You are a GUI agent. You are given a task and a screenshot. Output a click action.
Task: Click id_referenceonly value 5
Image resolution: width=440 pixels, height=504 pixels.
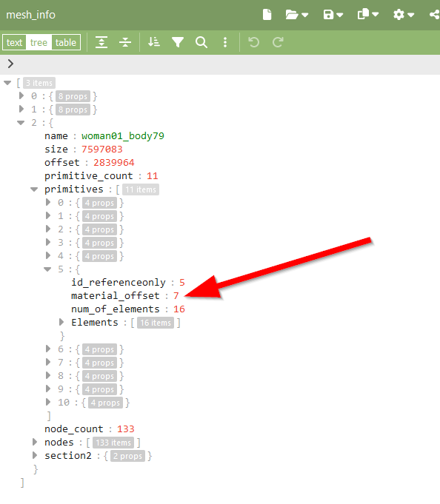181,283
